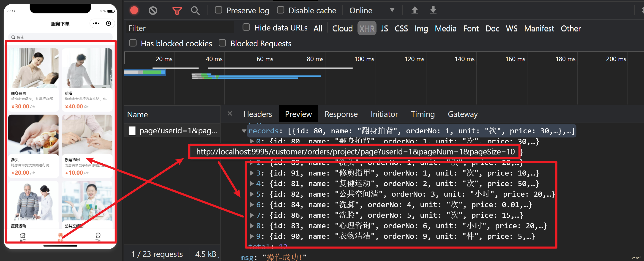
Task: Click the first request bar in timeline overview
Action: pyautogui.click(x=145, y=72)
